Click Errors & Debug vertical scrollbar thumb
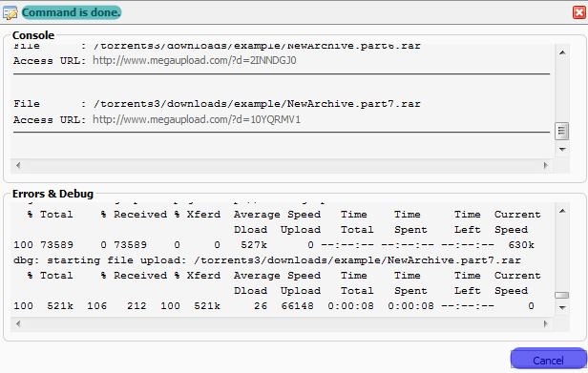Image resolution: width=588 pixels, height=373 pixels. (x=561, y=295)
